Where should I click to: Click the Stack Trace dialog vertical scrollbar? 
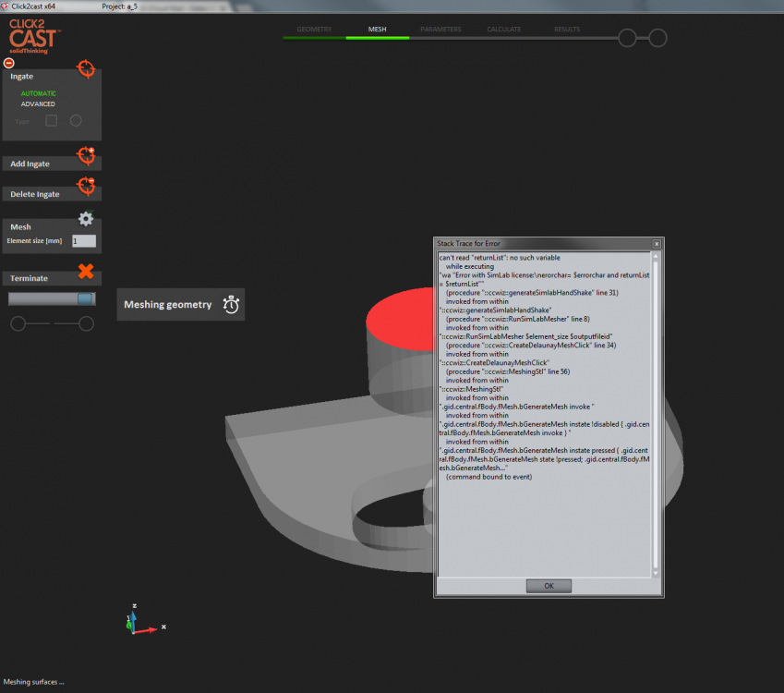(656, 414)
